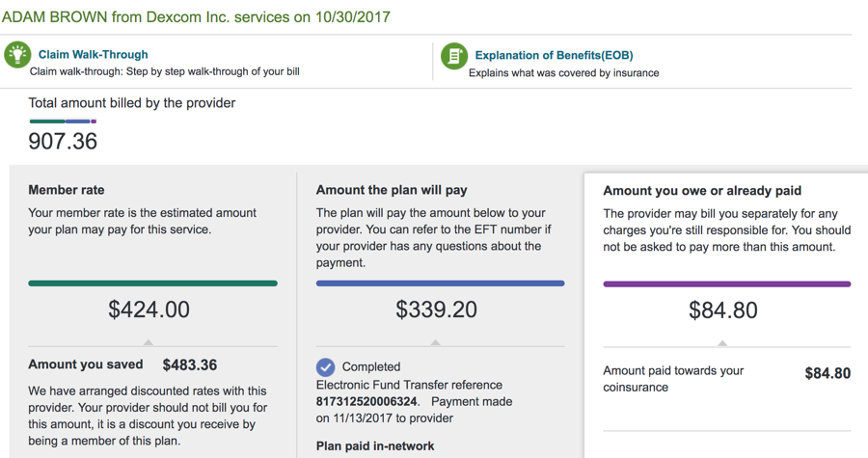Click the EFT reference number 817312520006324
Image resolution: width=868 pixels, height=458 pixels.
tap(366, 401)
